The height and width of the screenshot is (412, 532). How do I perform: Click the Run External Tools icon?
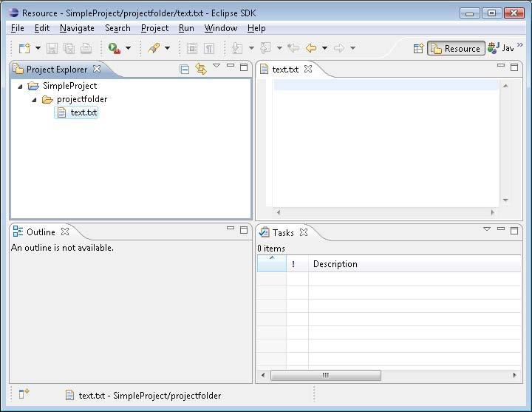pos(115,48)
